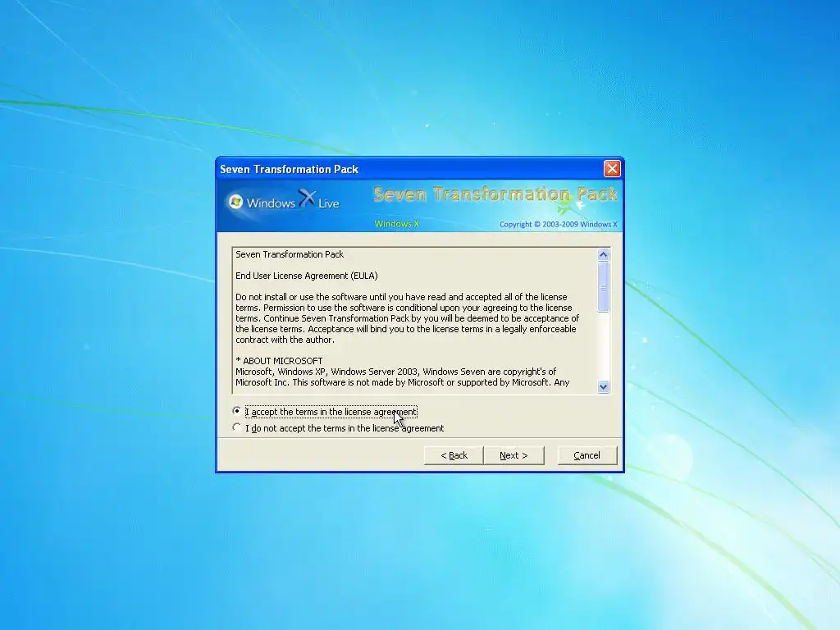Click the EULA scrollbar down arrow
The height and width of the screenshot is (630, 840).
pos(603,387)
